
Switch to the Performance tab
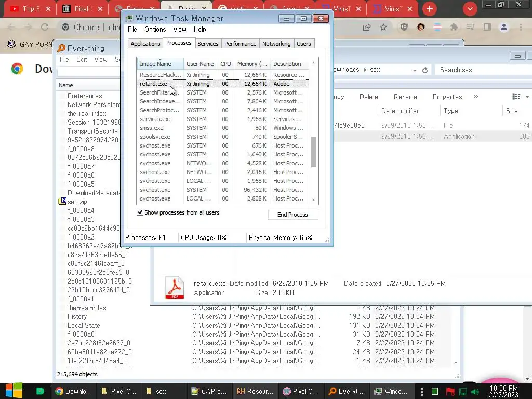click(x=240, y=44)
